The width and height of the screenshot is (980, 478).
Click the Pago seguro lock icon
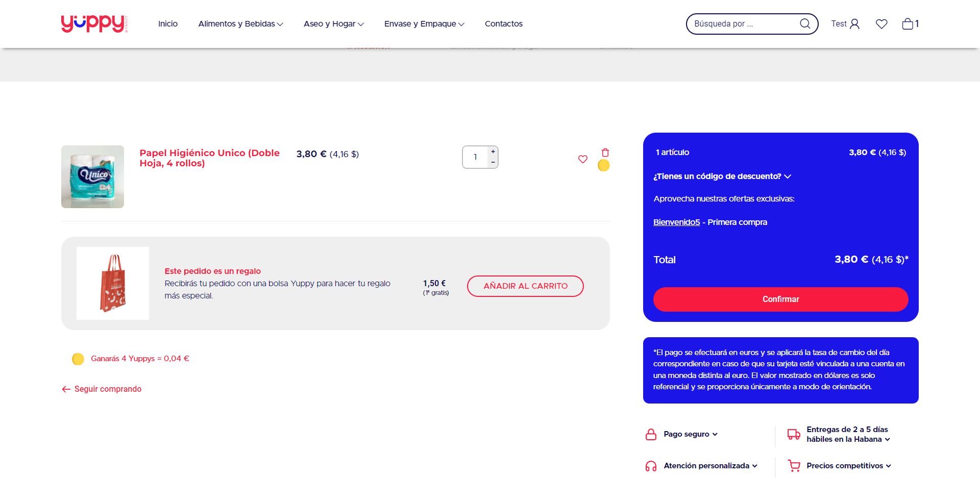651,434
